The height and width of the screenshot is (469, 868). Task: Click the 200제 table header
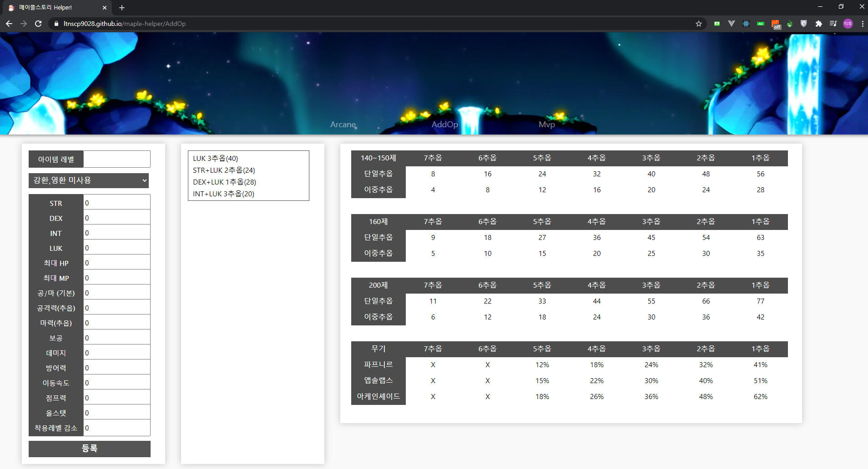click(x=378, y=285)
